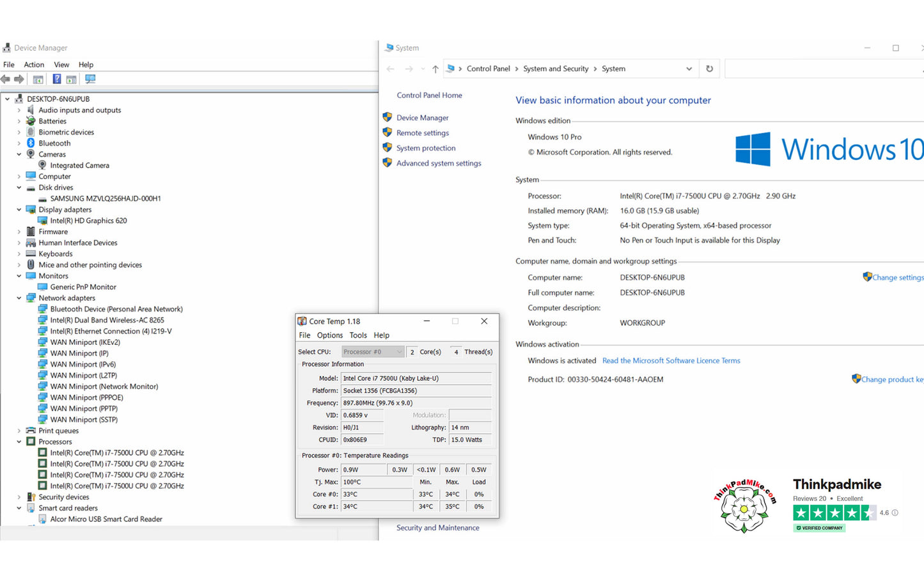Click the Back arrow in System window navigation
The width and height of the screenshot is (924, 581).
(391, 69)
